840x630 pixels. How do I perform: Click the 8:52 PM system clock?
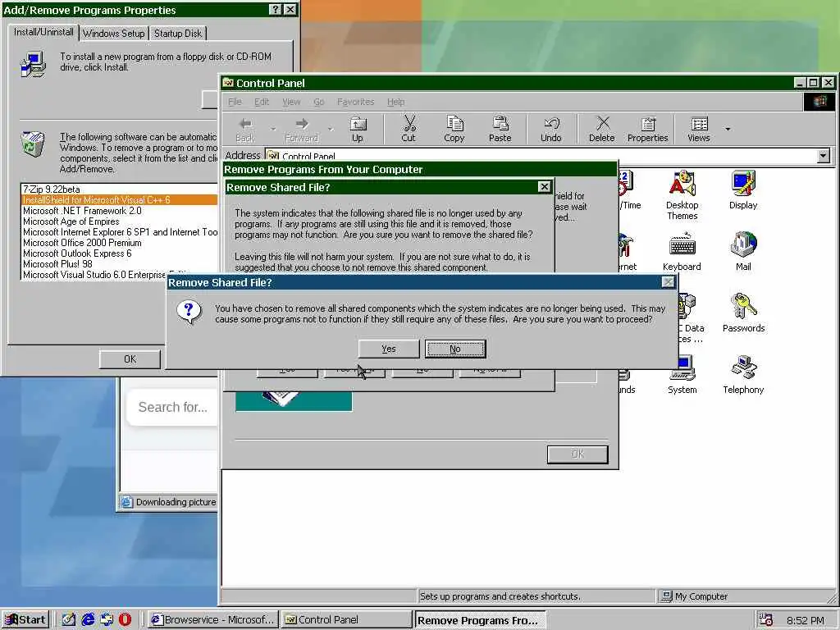806,620
